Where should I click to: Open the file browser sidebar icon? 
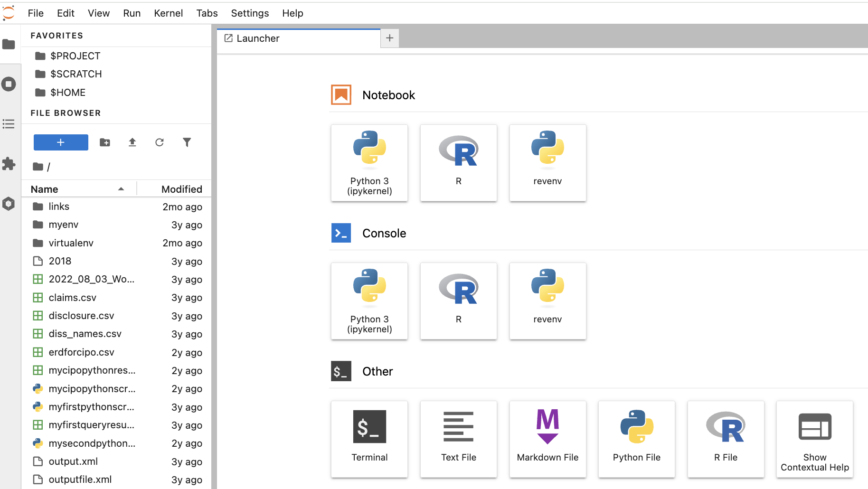pos(9,45)
